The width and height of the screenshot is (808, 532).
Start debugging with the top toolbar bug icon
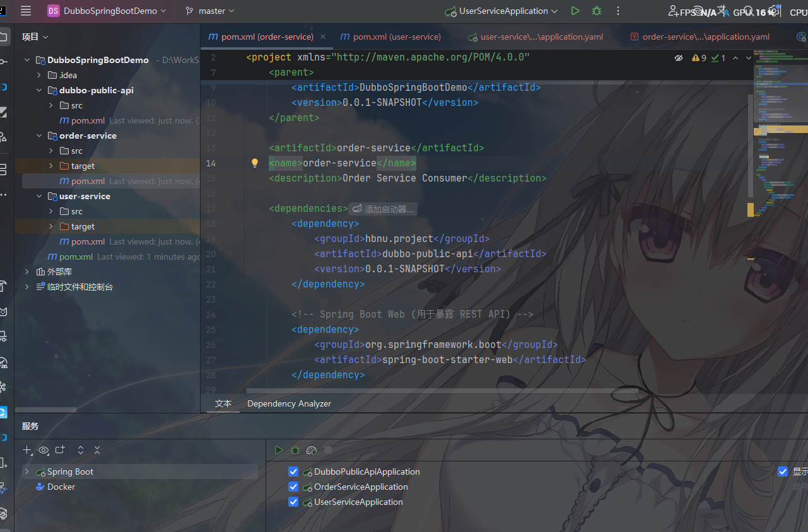[x=597, y=11]
